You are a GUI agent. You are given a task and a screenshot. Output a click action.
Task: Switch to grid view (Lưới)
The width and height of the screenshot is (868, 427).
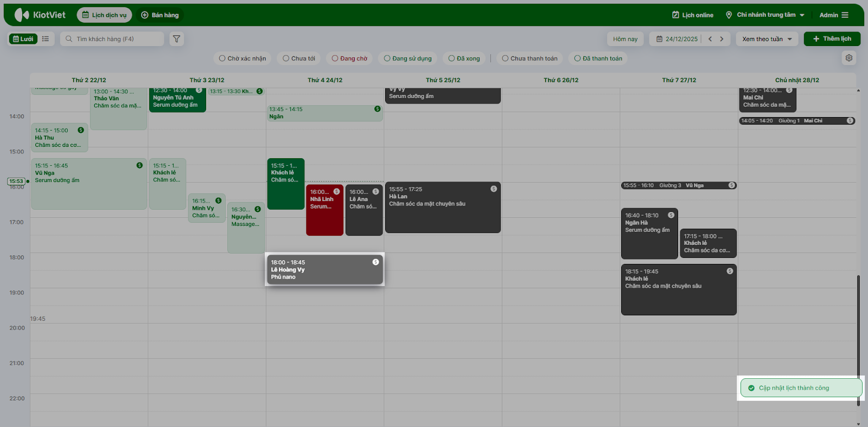23,39
